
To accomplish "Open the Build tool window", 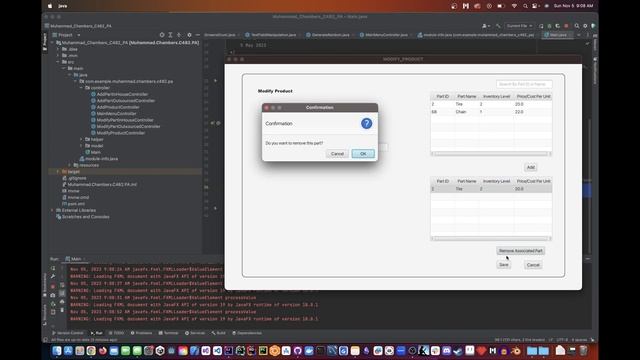I will pos(219,333).
